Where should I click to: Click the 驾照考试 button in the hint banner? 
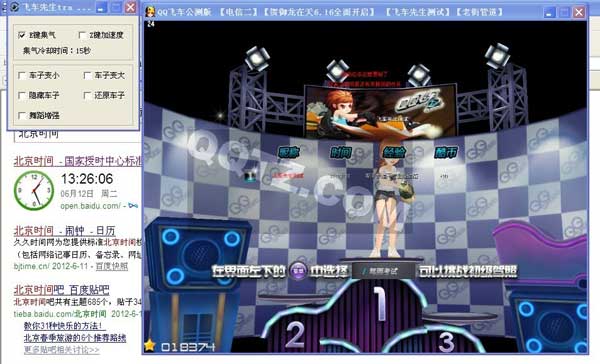(x=383, y=271)
